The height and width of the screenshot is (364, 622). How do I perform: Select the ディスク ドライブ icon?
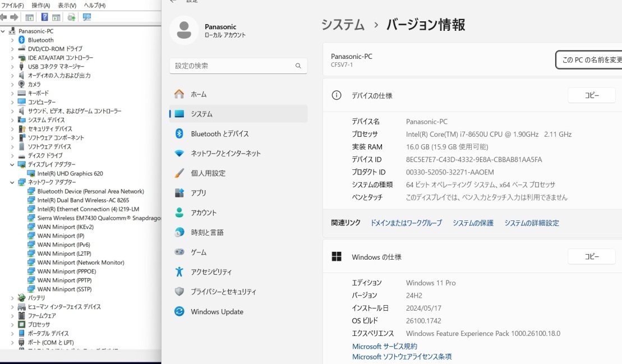point(22,155)
